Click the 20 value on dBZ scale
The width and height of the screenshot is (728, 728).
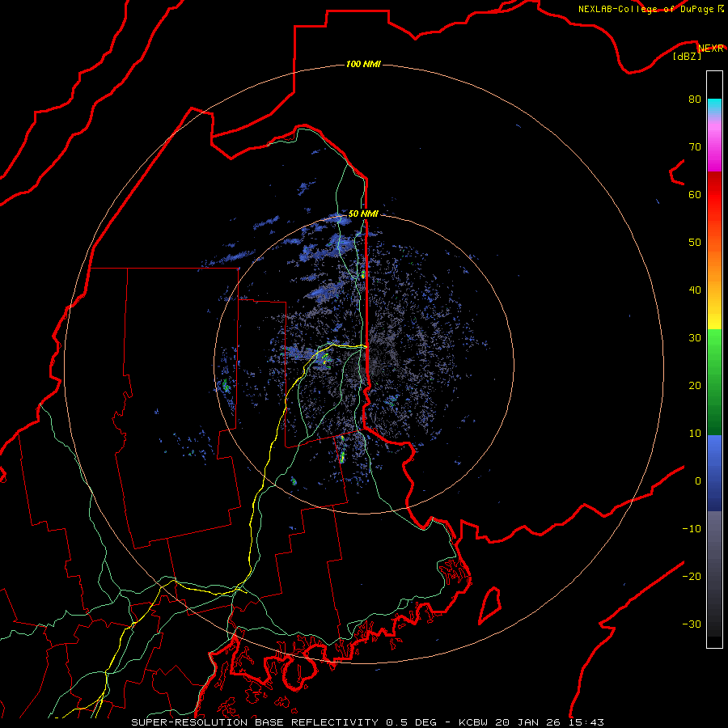[695, 385]
